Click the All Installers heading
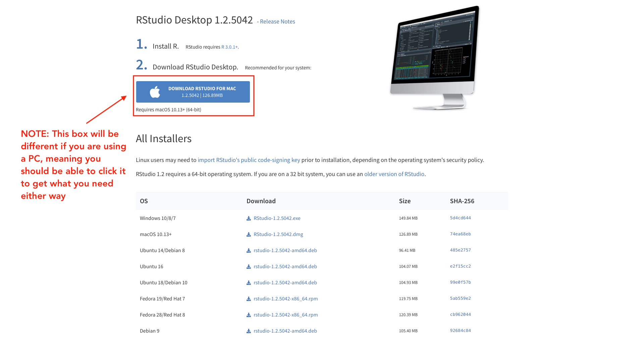This screenshot has height=340, width=644. tap(164, 139)
